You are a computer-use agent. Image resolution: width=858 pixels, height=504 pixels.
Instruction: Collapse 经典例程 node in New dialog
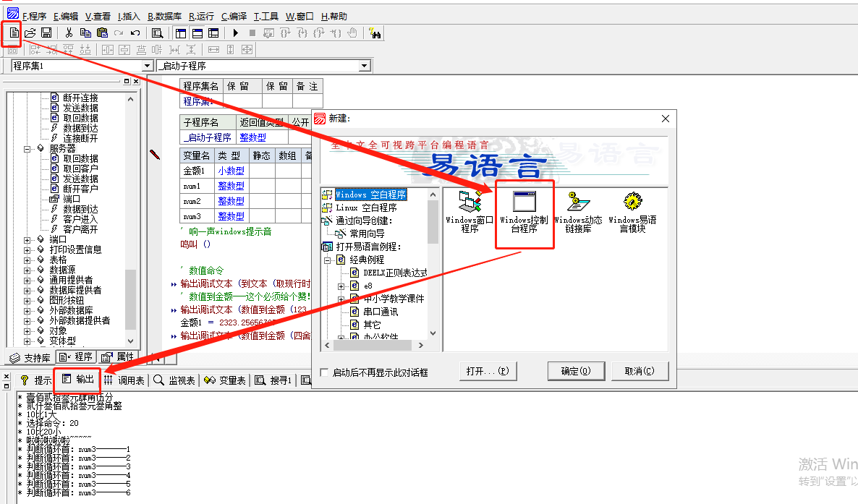pyautogui.click(x=328, y=260)
